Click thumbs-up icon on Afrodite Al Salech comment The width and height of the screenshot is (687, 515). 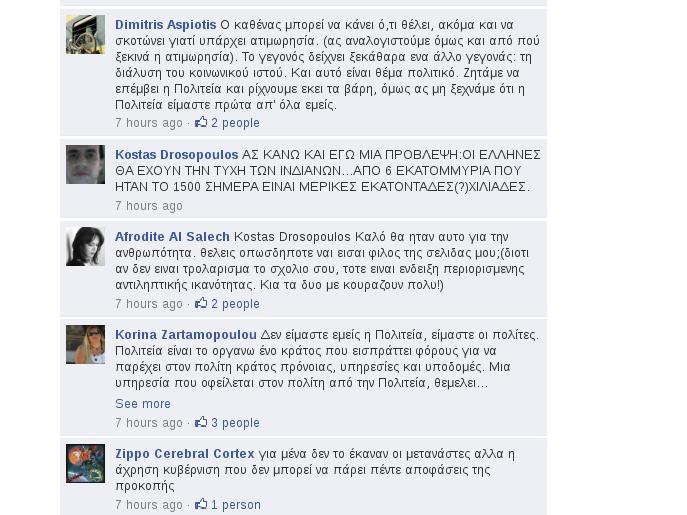click(201, 303)
